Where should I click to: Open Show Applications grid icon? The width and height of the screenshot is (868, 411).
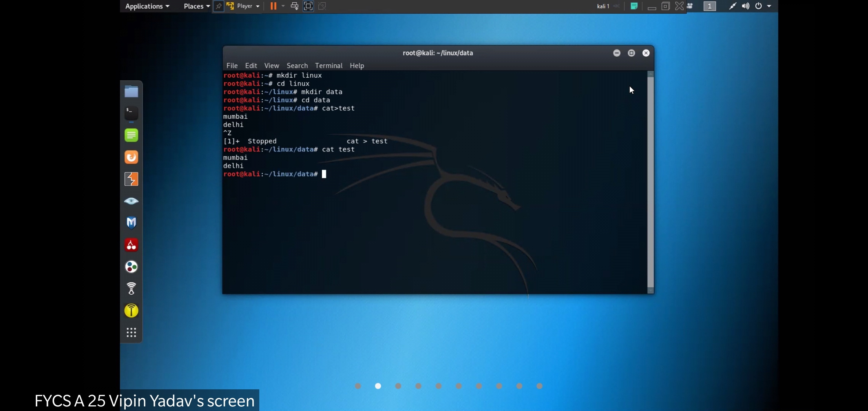[x=131, y=333]
